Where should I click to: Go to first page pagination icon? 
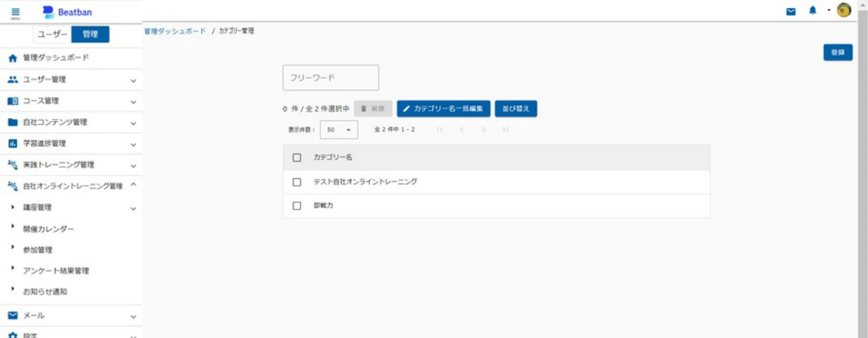point(440,130)
